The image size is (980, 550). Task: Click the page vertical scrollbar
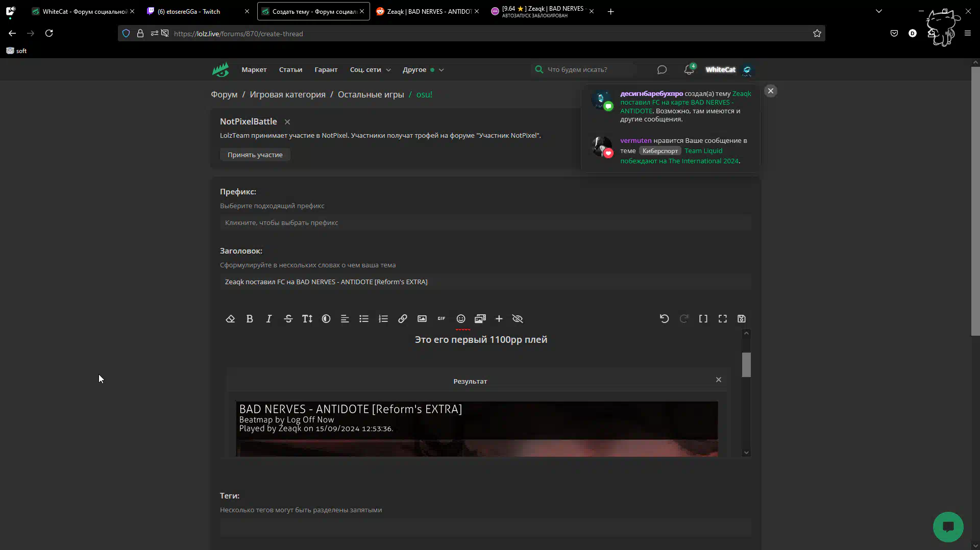pyautogui.click(x=975, y=202)
